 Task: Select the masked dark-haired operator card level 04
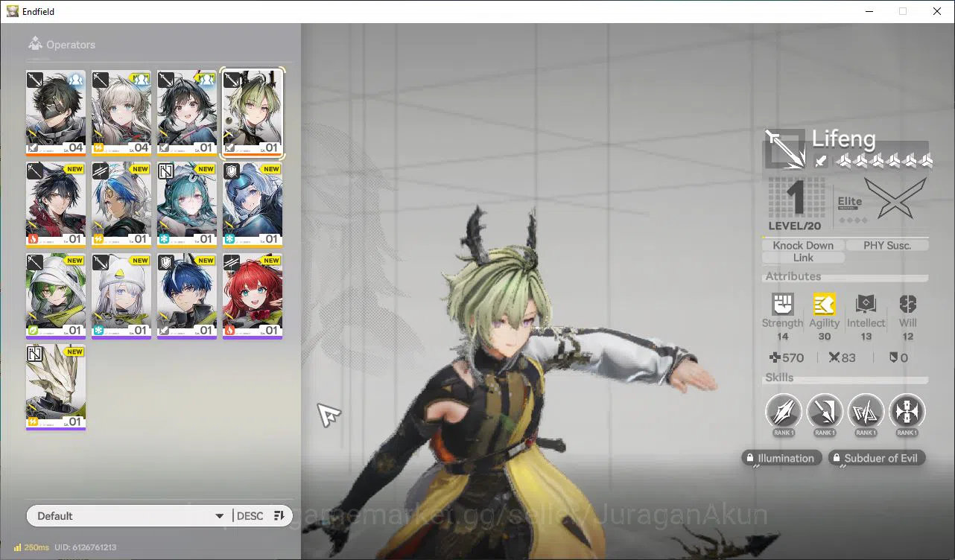point(56,112)
